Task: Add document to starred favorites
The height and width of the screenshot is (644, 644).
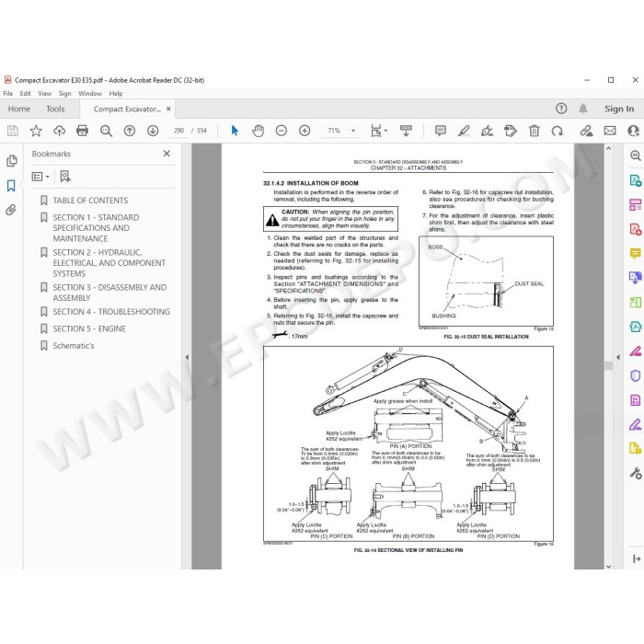Action: 36,131
